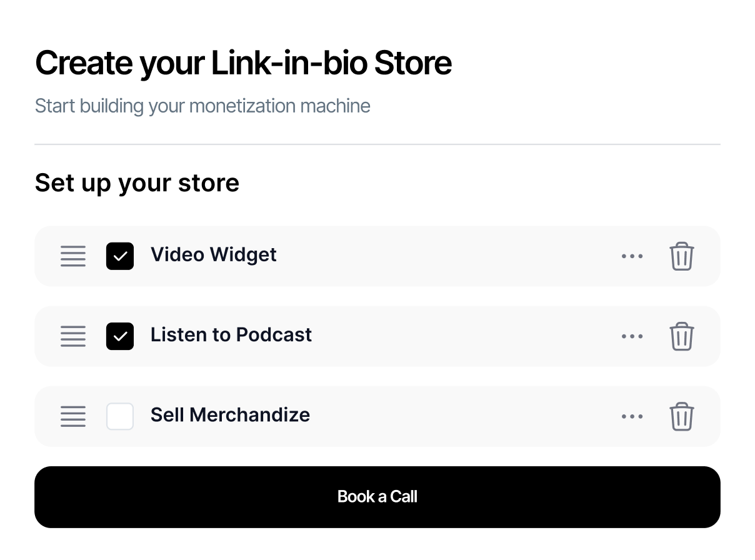Click the trash icon for Listen to Podcast
The image size is (755, 560).
682,336
